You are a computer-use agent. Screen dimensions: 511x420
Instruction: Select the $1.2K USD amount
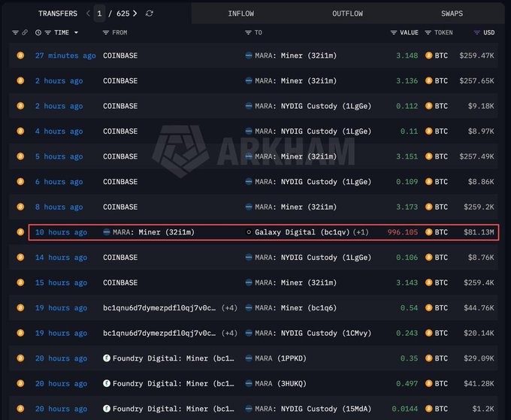[x=483, y=409]
